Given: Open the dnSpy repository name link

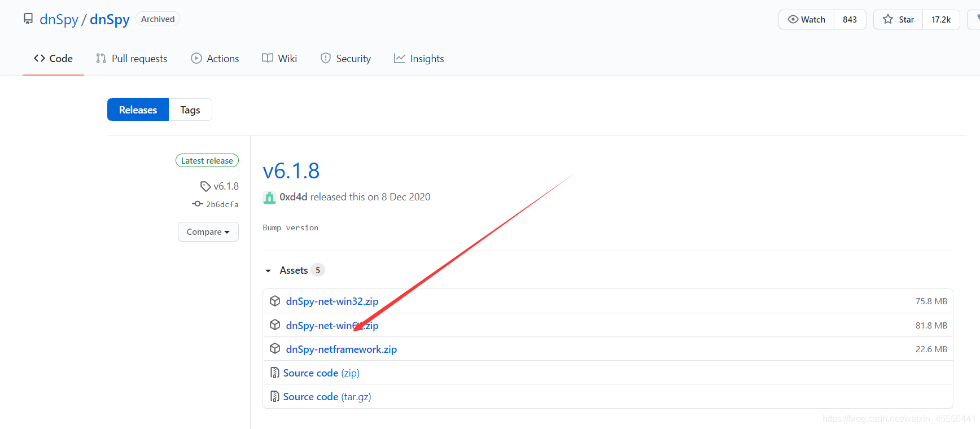Looking at the screenshot, I should point(110,19).
